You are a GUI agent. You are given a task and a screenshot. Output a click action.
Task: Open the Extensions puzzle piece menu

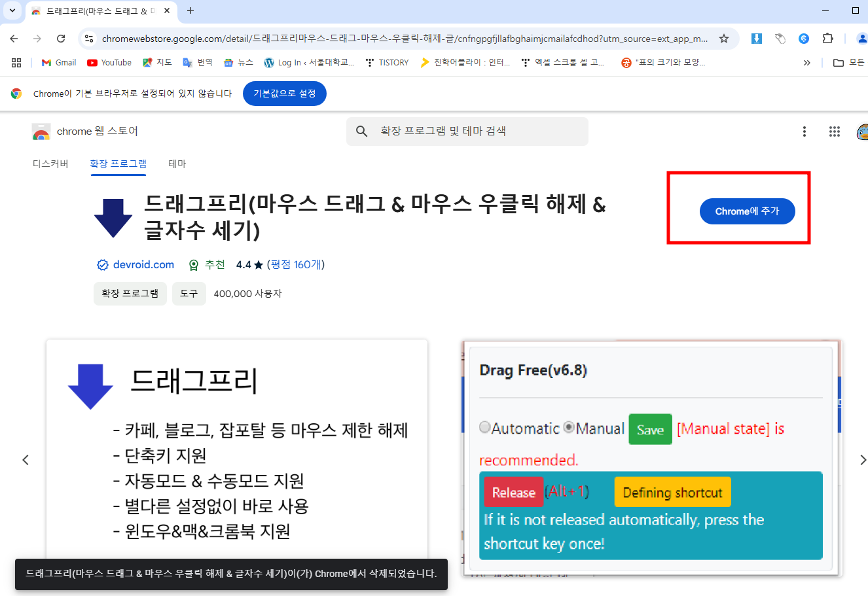pos(827,39)
